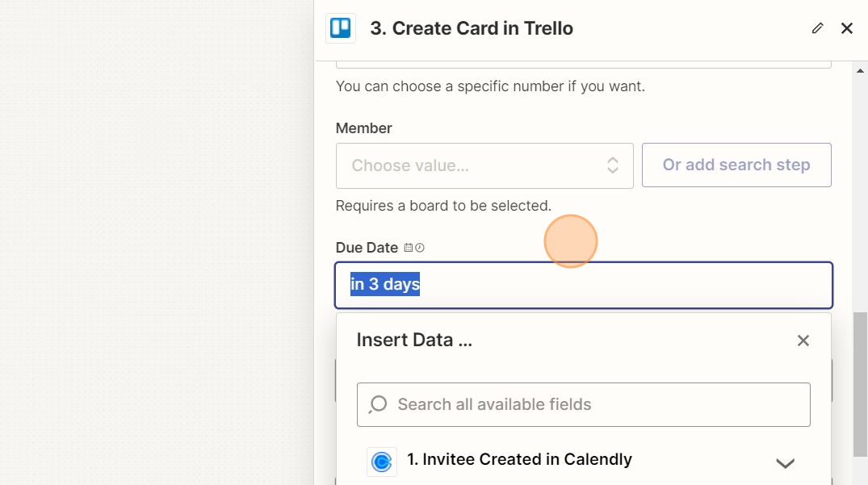Image resolution: width=868 pixels, height=485 pixels.
Task: Click the Trello app icon in header
Action: (x=341, y=28)
